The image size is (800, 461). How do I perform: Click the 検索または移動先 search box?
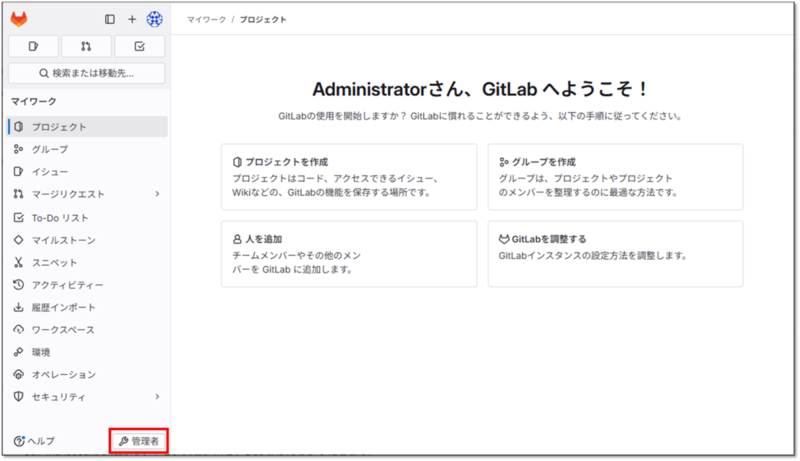(87, 73)
